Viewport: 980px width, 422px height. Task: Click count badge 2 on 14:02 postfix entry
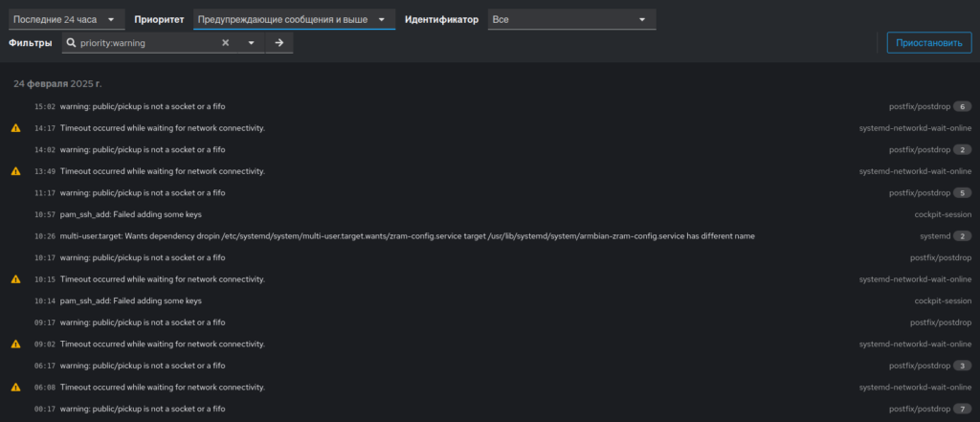coord(963,149)
